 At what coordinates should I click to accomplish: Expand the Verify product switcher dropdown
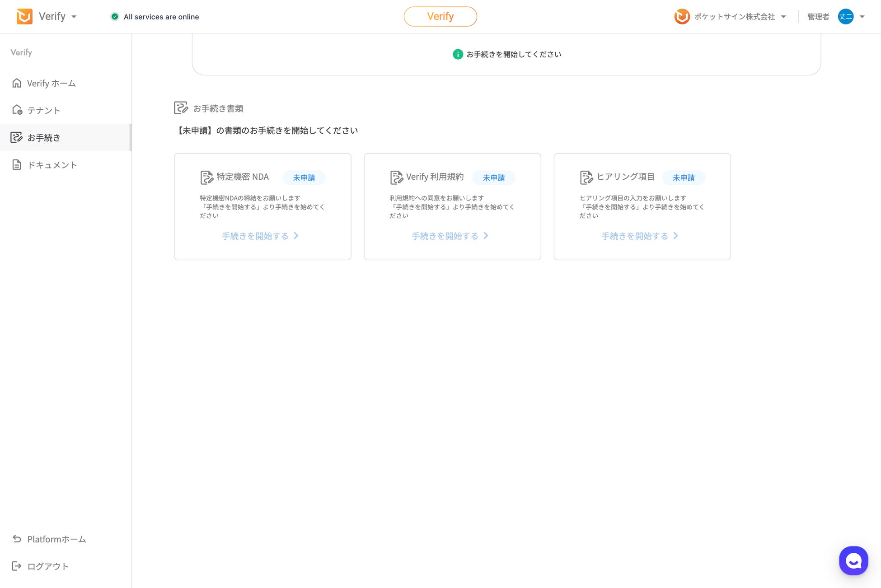coord(74,17)
